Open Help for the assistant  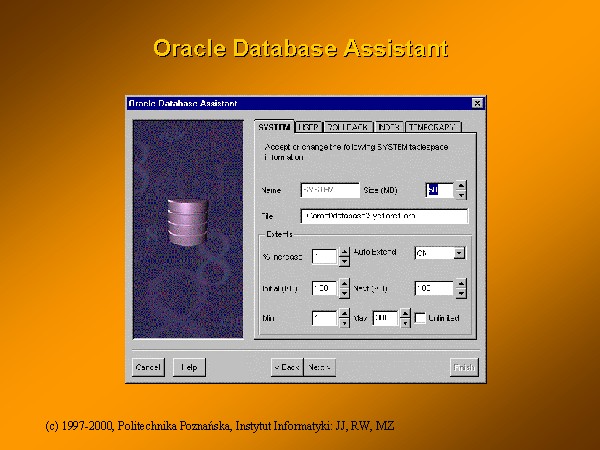pyautogui.click(x=189, y=367)
